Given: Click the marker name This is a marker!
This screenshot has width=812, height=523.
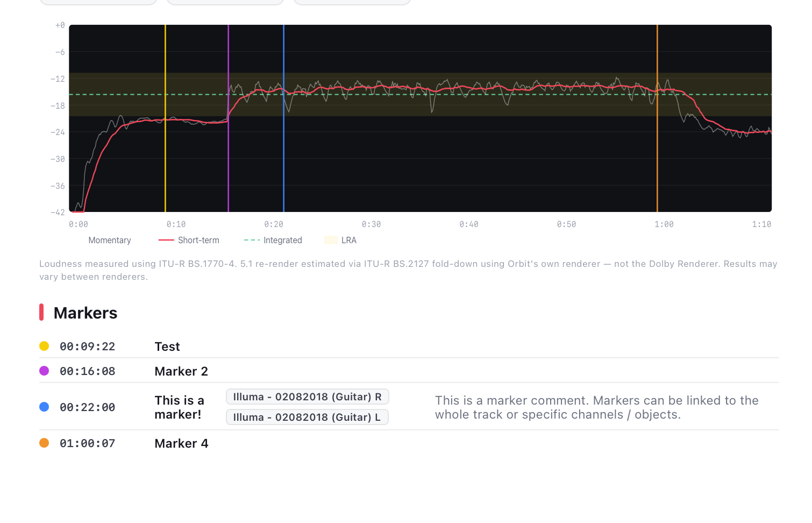Looking at the screenshot, I should pyautogui.click(x=180, y=407).
